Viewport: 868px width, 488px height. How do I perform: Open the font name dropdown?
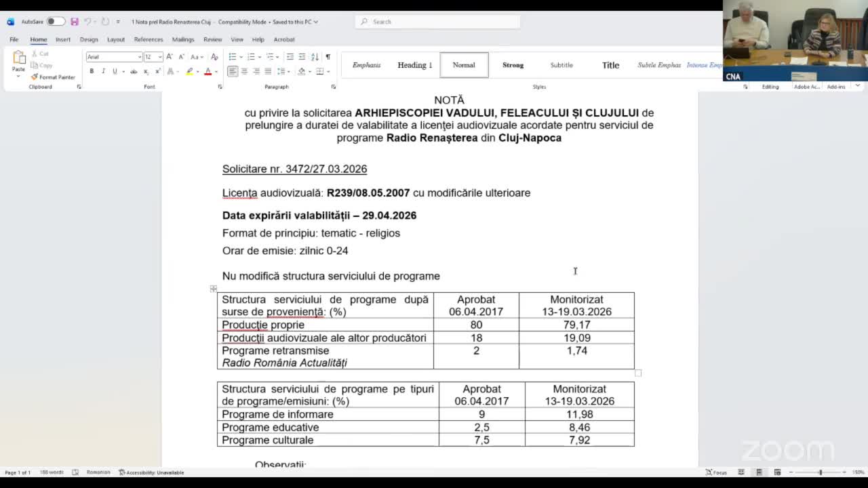pos(140,56)
